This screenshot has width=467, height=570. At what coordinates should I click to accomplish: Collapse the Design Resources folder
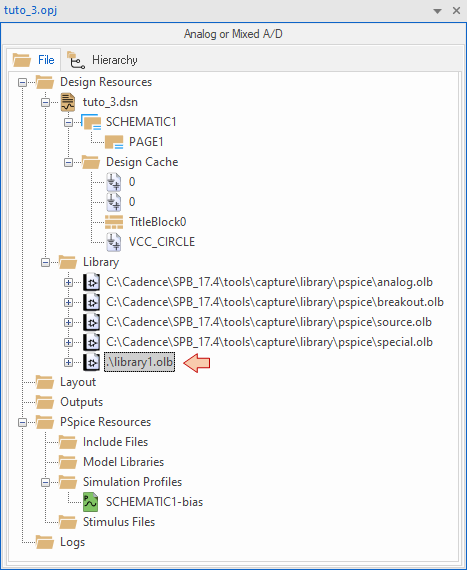pyautogui.click(x=23, y=83)
